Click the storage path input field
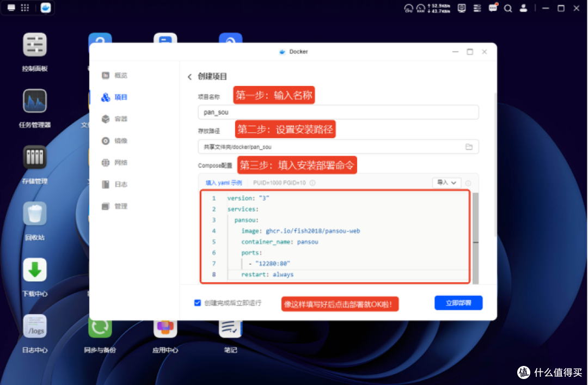The width and height of the screenshot is (588, 385). [338, 146]
